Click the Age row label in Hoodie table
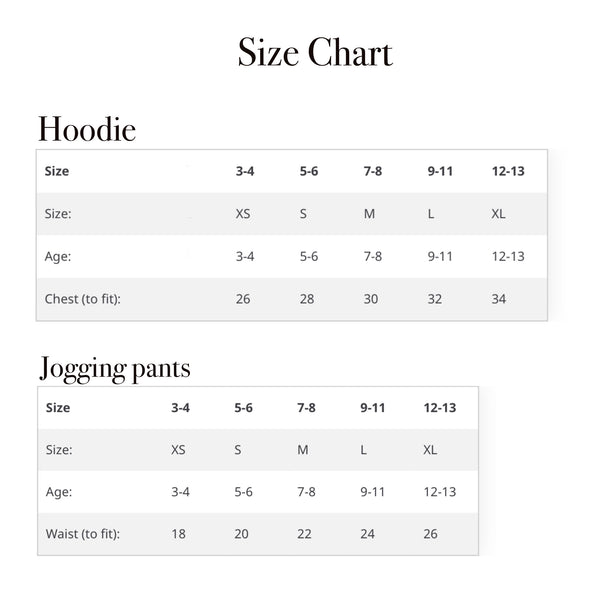 58,256
